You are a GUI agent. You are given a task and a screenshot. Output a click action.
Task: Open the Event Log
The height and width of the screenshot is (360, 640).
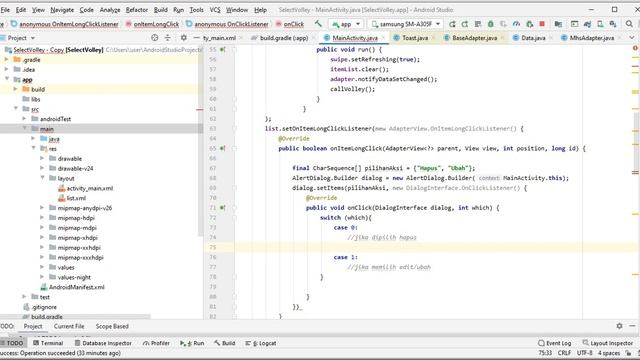pos(555,343)
